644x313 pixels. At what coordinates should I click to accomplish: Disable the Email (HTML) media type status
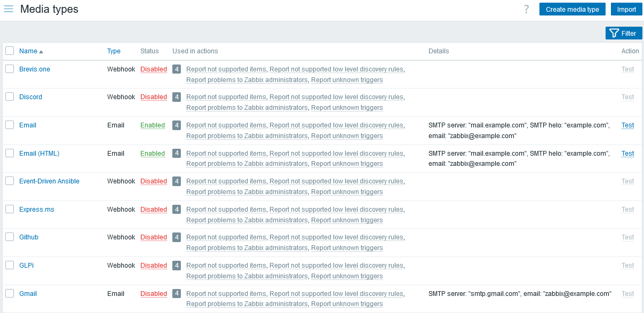click(153, 154)
